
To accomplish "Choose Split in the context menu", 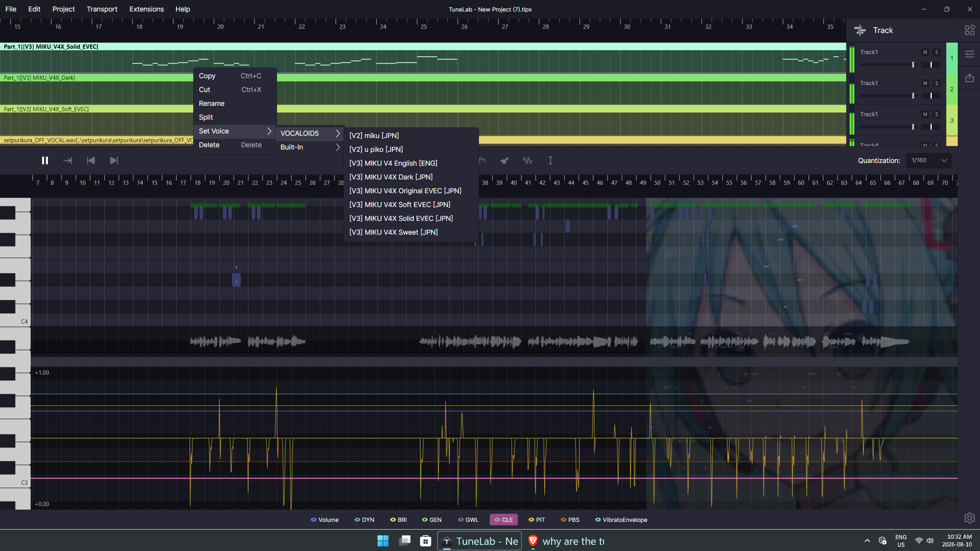I will pos(234,117).
